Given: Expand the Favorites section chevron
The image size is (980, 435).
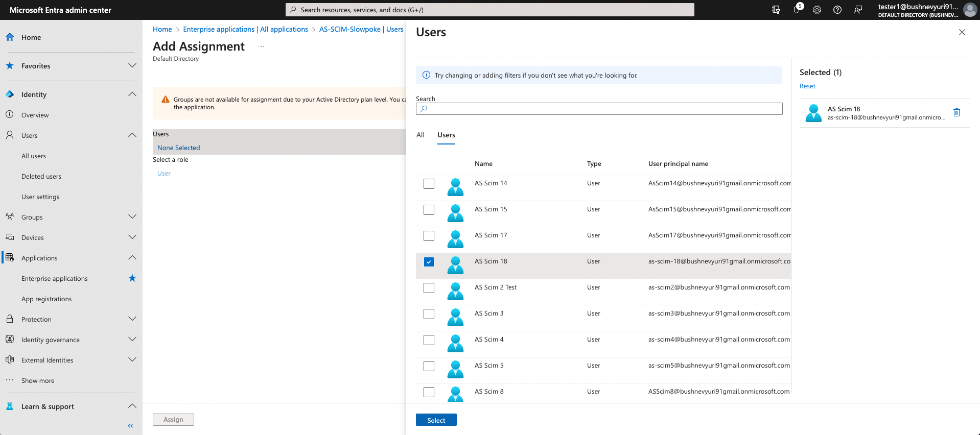Looking at the screenshot, I should (x=132, y=65).
